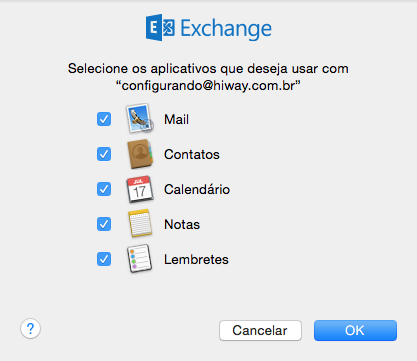Click the yellow Notas notepad icon
The width and height of the screenshot is (417, 361).
140,224
